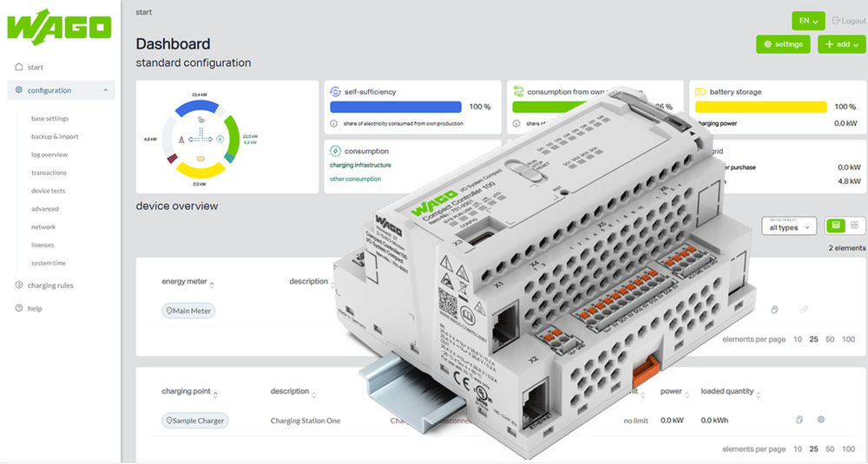Set charging point elements per page to 50
The image size is (868, 464).
(x=831, y=449)
